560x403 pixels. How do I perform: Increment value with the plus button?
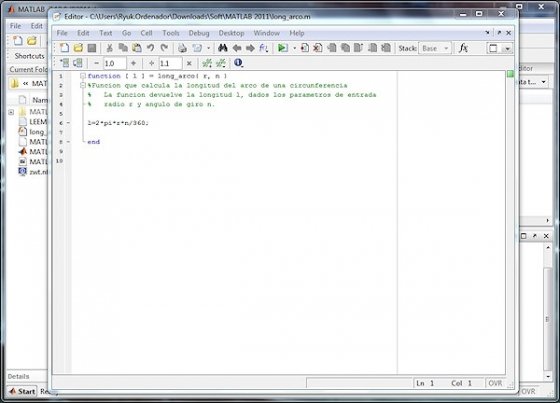pos(133,63)
